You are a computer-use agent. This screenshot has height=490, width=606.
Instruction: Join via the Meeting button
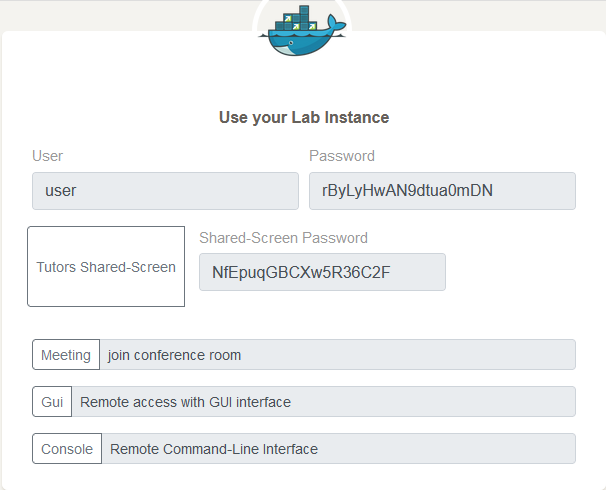coord(66,354)
